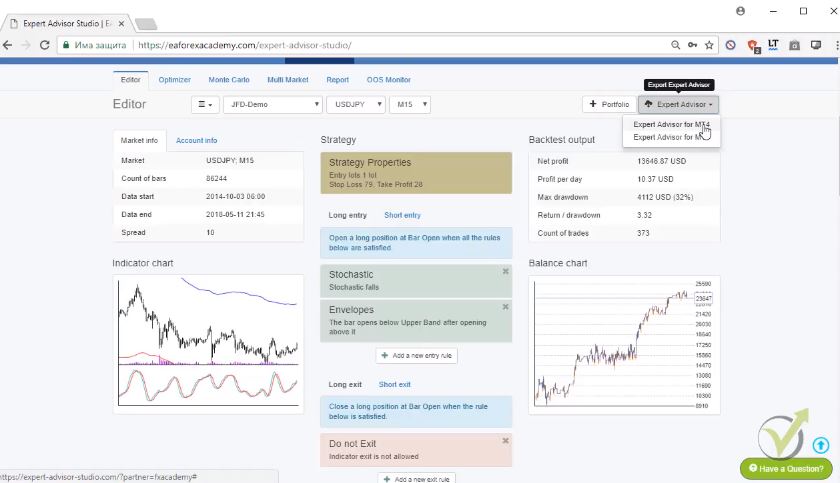Click the scroll-to-top arrow icon
This screenshot has height=483, width=840.
820,445
